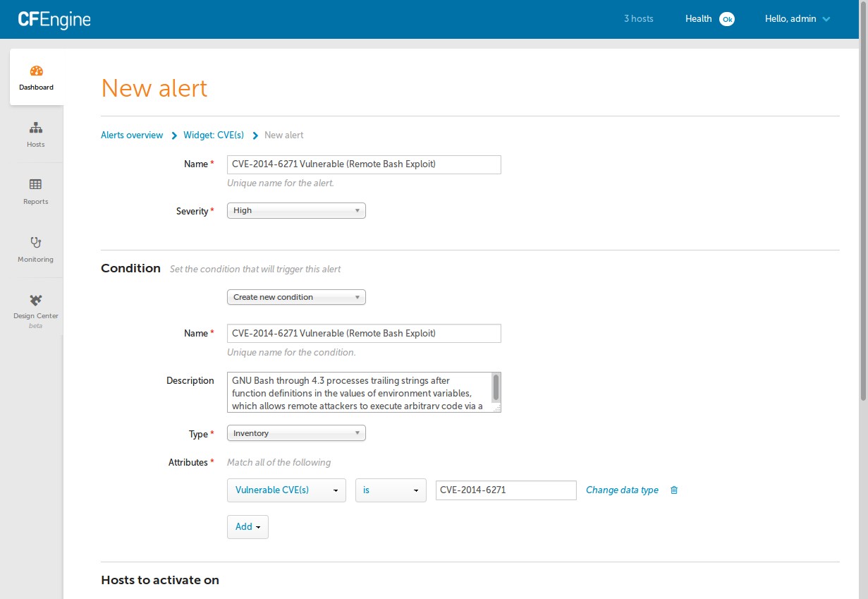Image resolution: width=868 pixels, height=599 pixels.
Task: Open the Dashboard from the sidebar
Action: [x=35, y=76]
